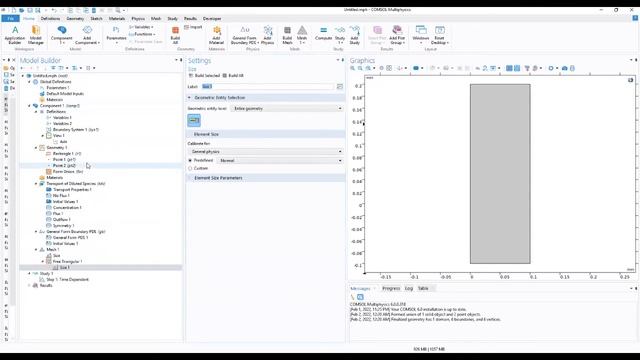The image size is (640, 360).
Task: Click the image snapshot camera icon
Action: click(x=564, y=68)
